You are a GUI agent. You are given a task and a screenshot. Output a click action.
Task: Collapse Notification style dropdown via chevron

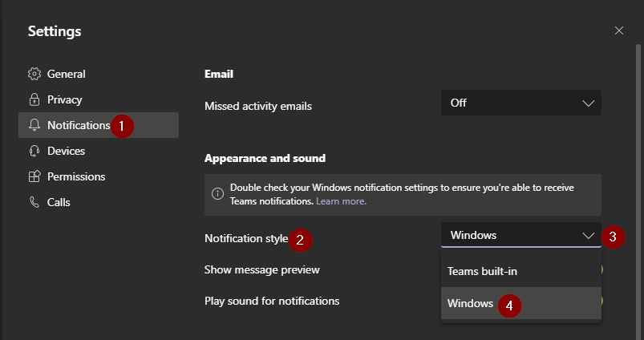pos(588,235)
